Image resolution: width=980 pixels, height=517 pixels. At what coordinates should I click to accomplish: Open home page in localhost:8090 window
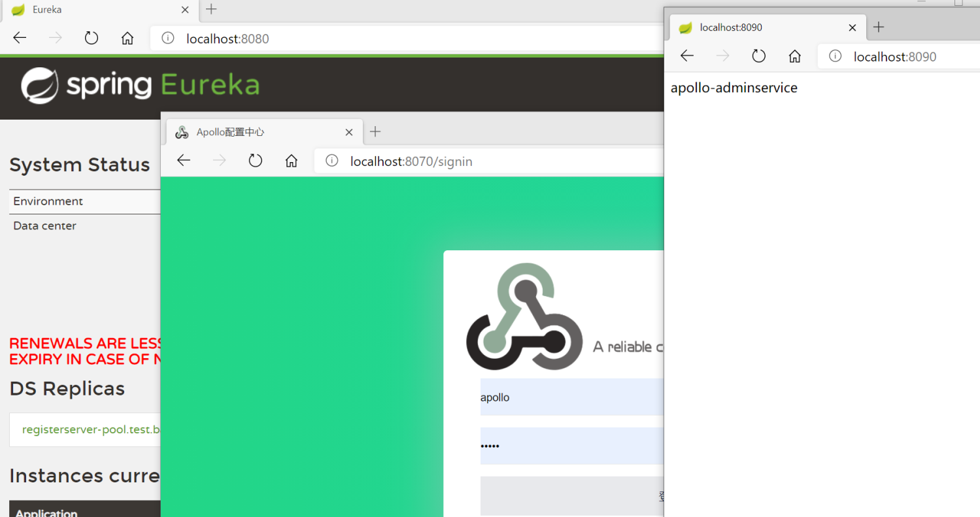pyautogui.click(x=795, y=56)
